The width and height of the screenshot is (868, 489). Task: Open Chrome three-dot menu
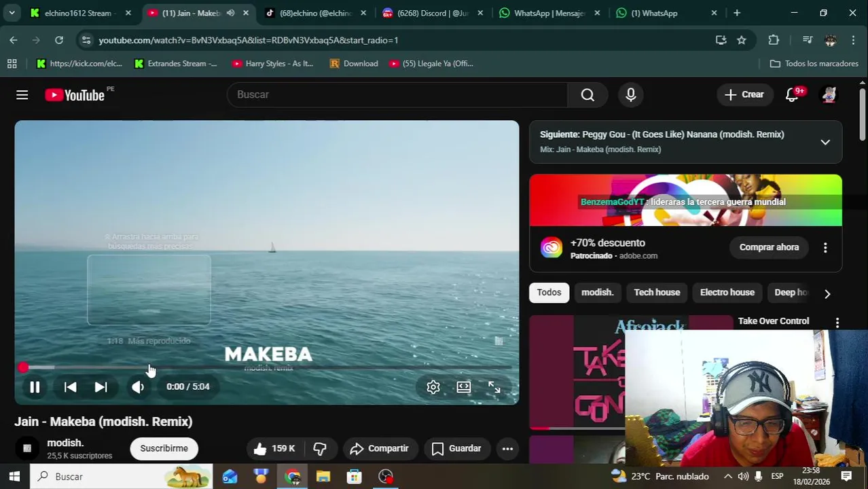(x=853, y=40)
